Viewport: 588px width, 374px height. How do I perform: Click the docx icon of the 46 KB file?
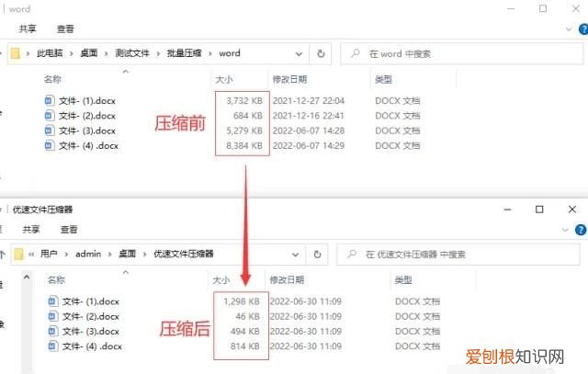[x=53, y=316]
